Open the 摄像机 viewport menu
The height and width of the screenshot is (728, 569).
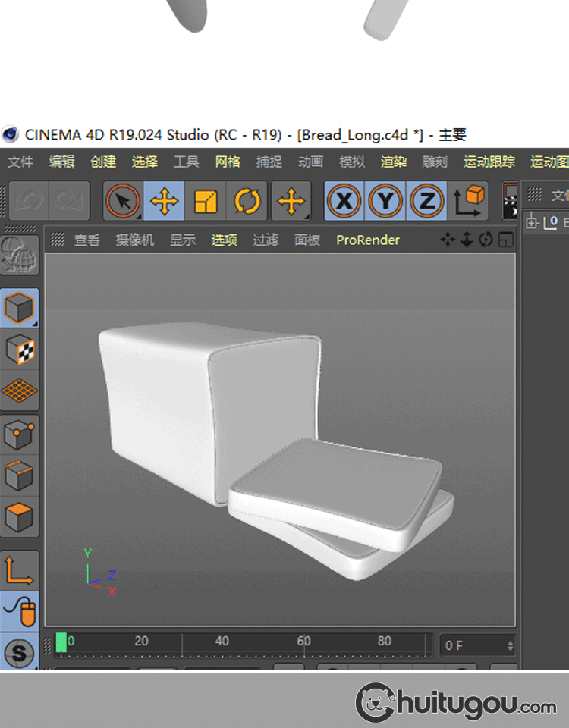[x=134, y=240]
